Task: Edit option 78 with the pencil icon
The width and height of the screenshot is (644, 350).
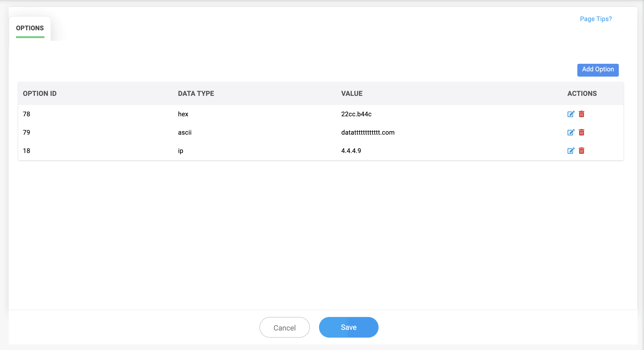Action: (x=570, y=114)
